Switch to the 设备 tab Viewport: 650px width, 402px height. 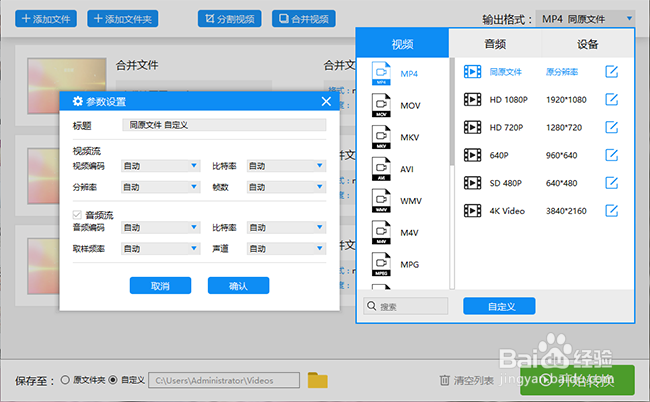[588, 44]
